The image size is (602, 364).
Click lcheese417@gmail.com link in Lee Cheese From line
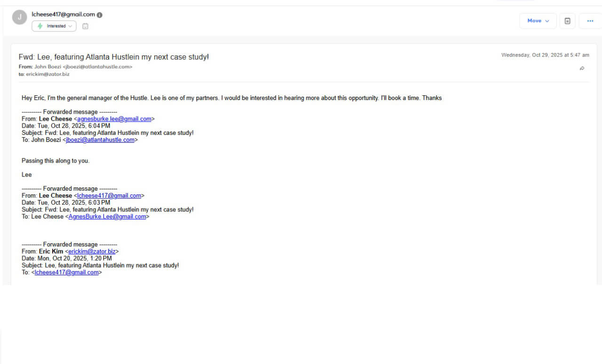(109, 195)
